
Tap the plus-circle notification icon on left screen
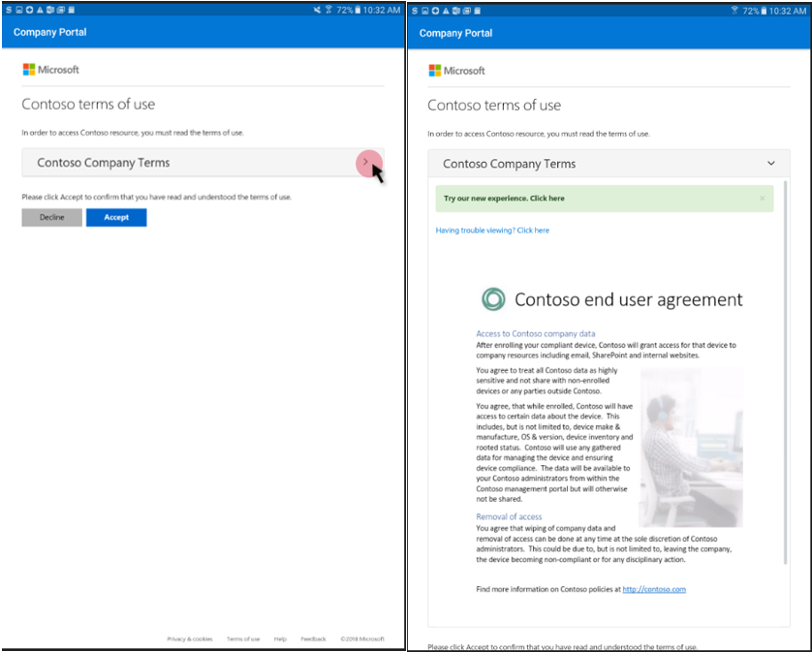[x=29, y=10]
